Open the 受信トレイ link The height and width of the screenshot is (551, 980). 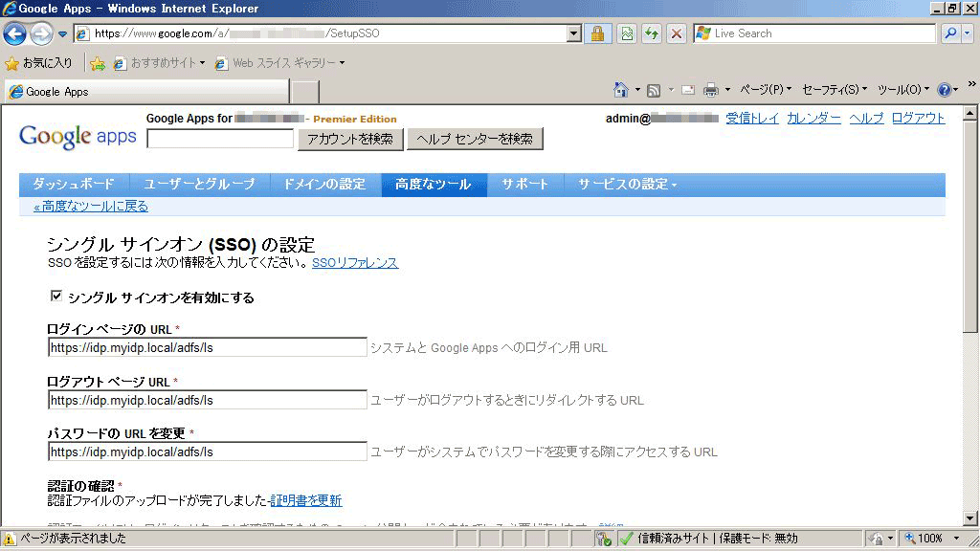(x=752, y=118)
